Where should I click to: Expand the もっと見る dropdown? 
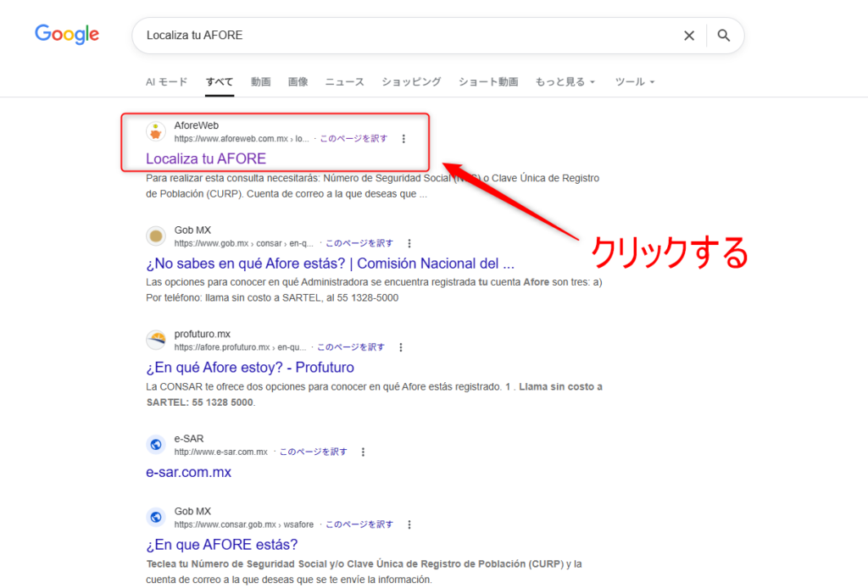[565, 82]
